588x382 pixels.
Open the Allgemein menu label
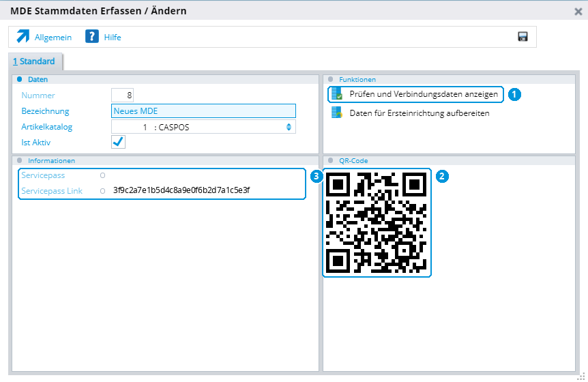point(53,37)
